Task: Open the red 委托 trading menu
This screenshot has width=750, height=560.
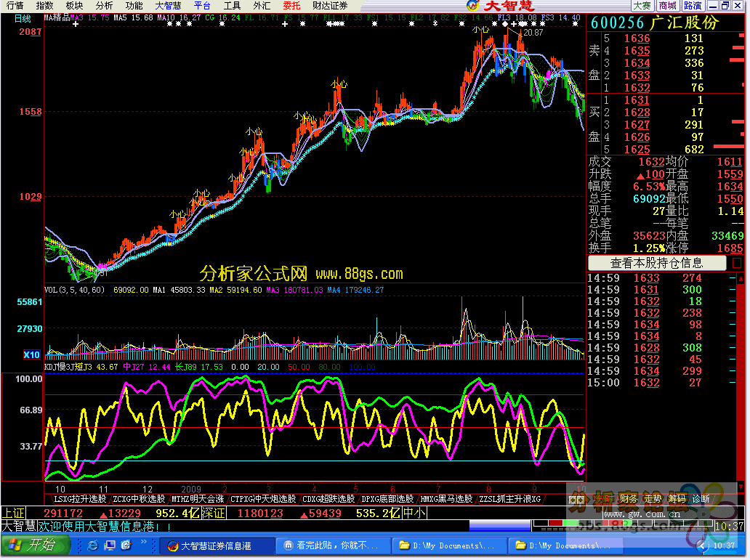Action: tap(291, 6)
